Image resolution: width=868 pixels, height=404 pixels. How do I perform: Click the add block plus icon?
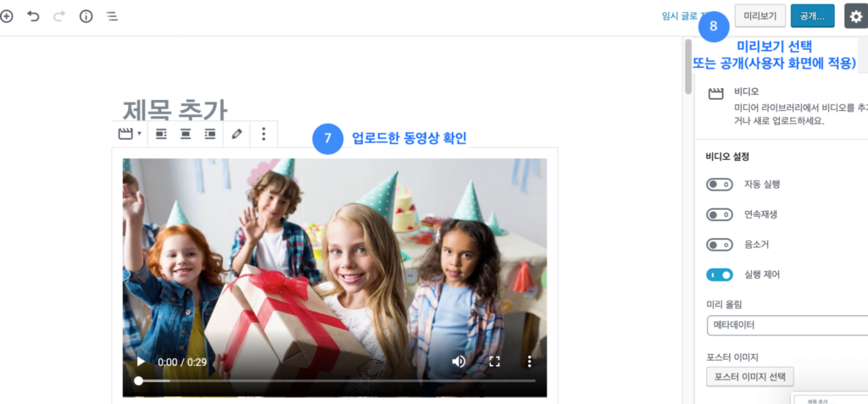pyautogui.click(x=6, y=16)
